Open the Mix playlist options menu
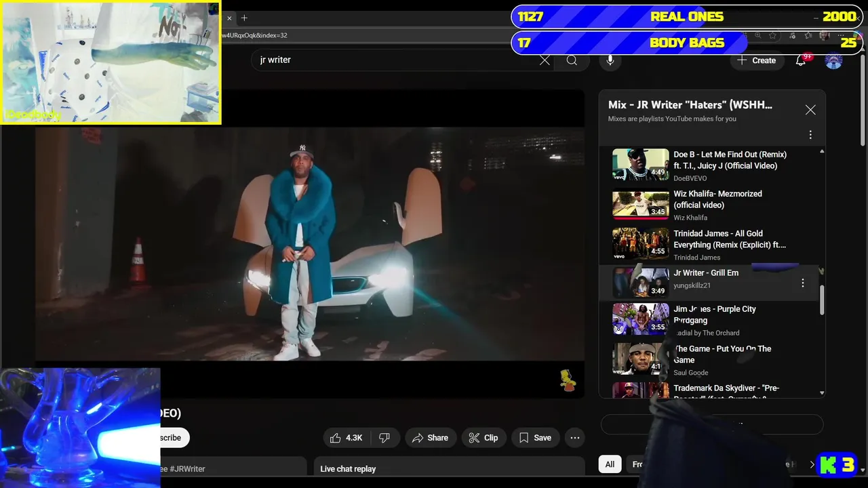This screenshot has width=868, height=488. pyautogui.click(x=810, y=135)
